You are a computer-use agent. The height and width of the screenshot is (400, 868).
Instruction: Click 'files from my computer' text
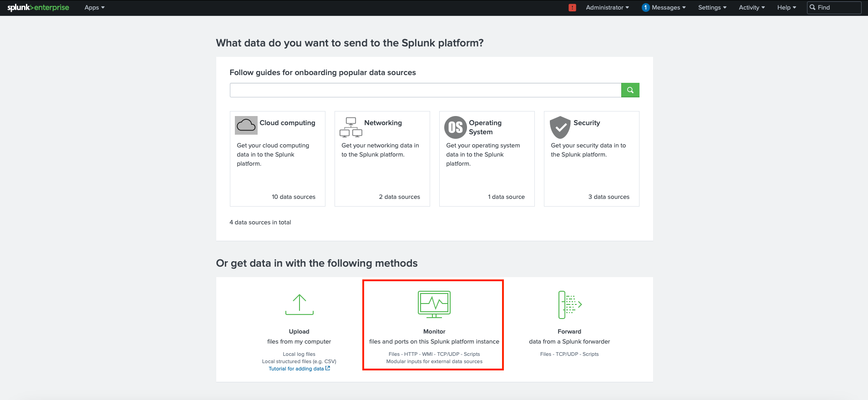pyautogui.click(x=299, y=342)
